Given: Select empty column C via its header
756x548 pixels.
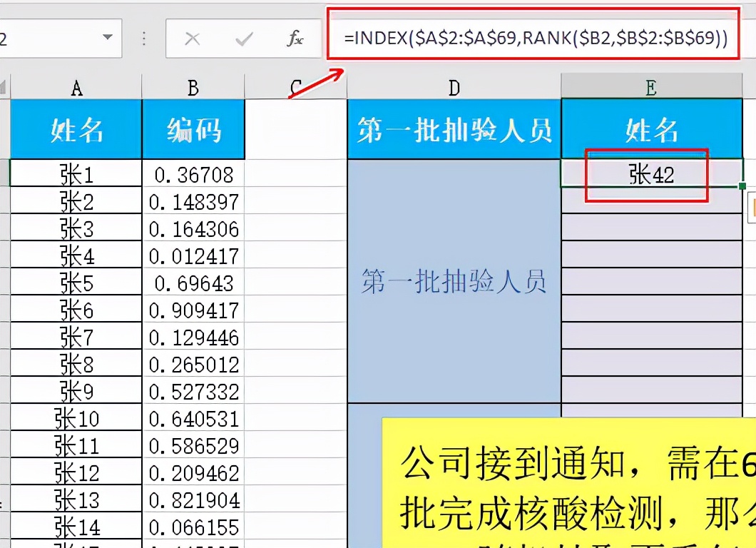Looking at the screenshot, I should point(295,87).
